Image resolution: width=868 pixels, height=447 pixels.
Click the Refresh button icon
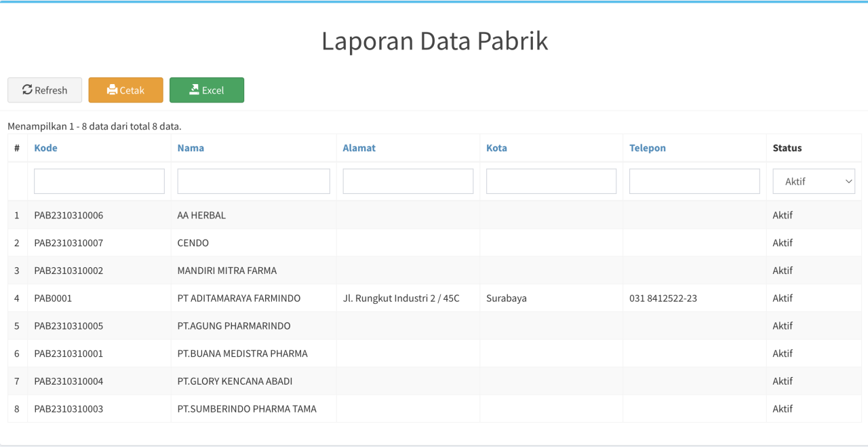(27, 90)
